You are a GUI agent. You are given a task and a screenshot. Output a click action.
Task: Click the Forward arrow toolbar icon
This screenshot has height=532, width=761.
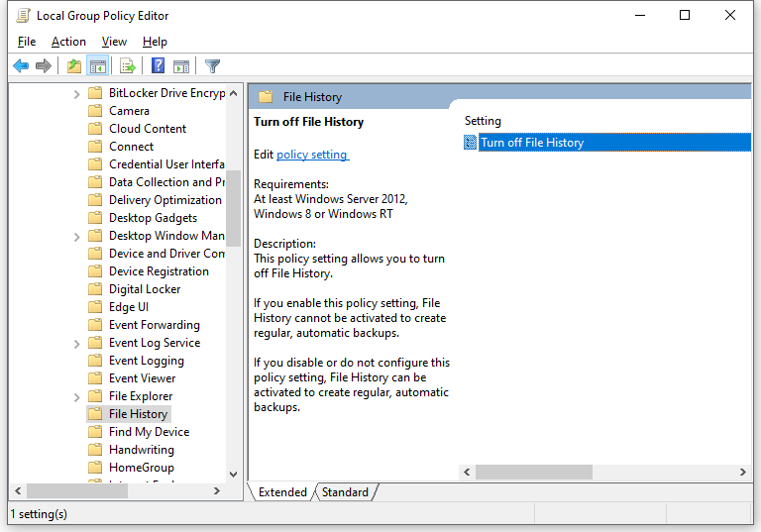coord(44,66)
